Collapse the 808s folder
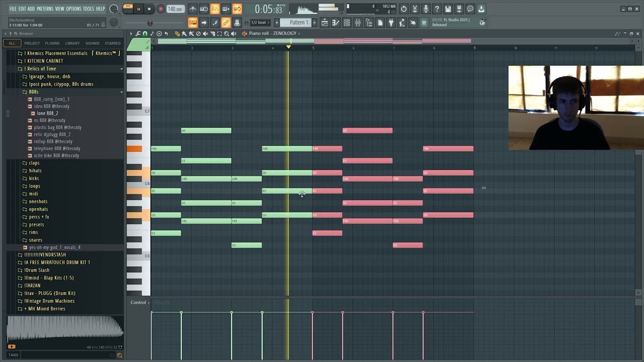The image size is (644, 362). point(33,92)
